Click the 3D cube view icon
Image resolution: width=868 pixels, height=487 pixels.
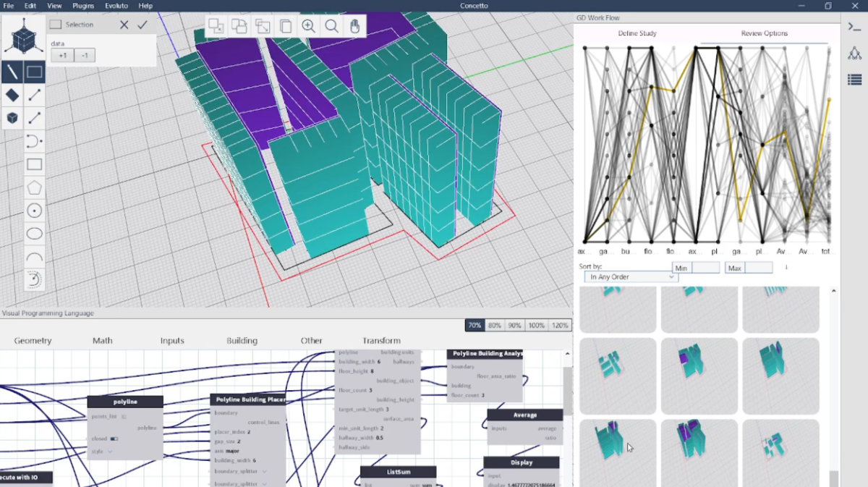click(23, 37)
